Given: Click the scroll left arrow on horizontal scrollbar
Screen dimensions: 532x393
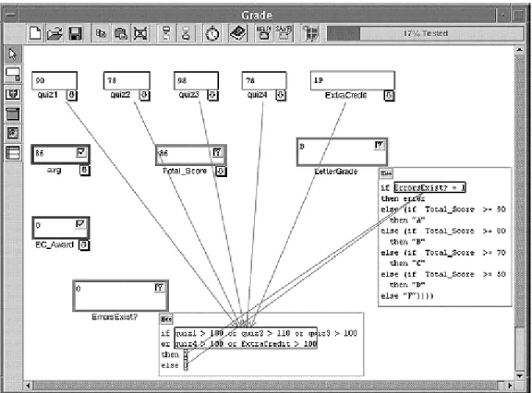Looking at the screenshot, I should [28, 386].
